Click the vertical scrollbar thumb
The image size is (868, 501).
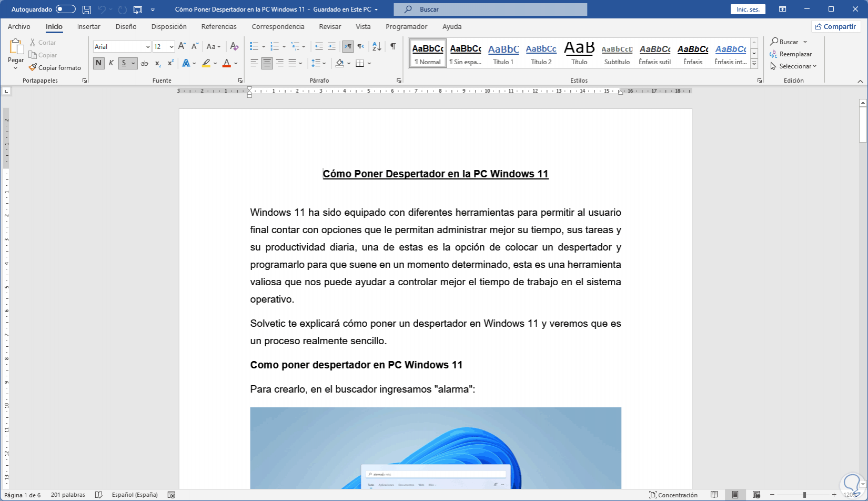(863, 125)
